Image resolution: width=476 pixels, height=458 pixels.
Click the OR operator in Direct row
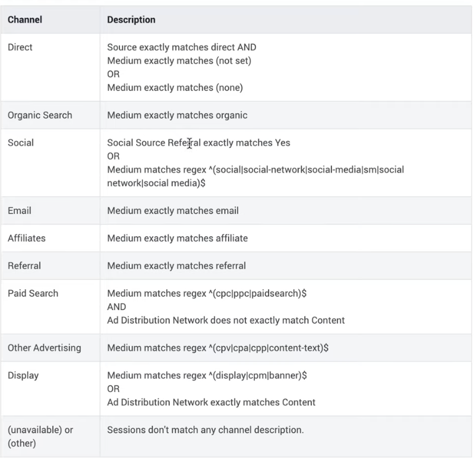coord(114,74)
